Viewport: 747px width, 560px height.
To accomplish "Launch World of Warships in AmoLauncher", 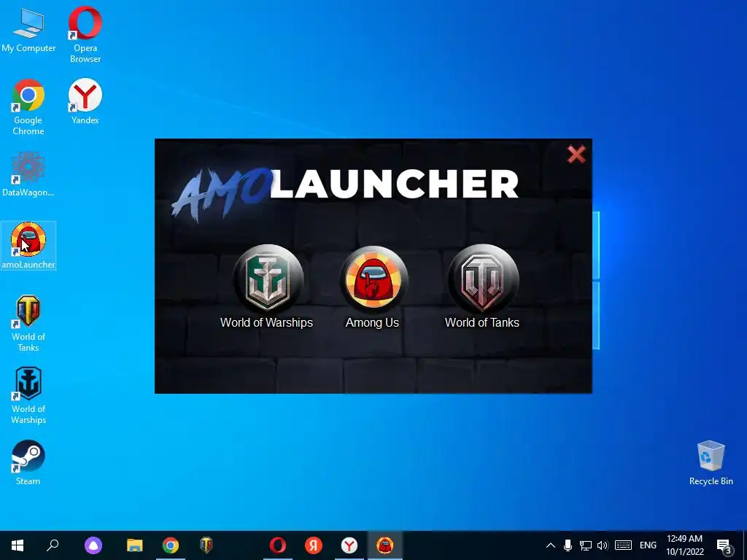I will point(268,279).
